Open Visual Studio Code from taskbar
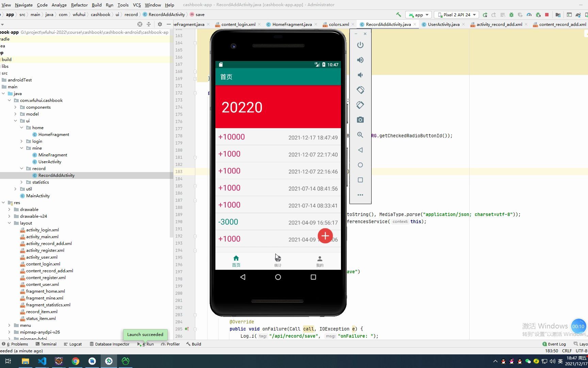Viewport: 588px width, 368px height. click(x=42, y=361)
